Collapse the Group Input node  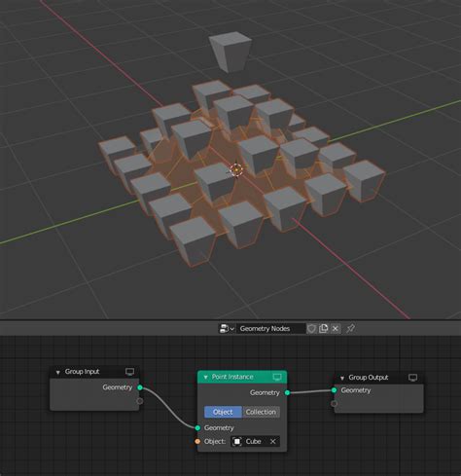[58, 372]
